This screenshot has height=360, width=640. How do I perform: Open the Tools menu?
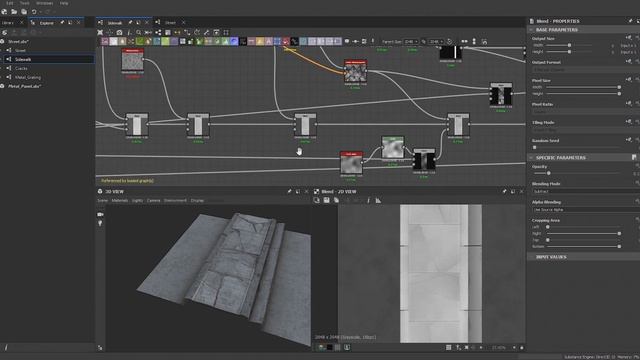[24, 3]
